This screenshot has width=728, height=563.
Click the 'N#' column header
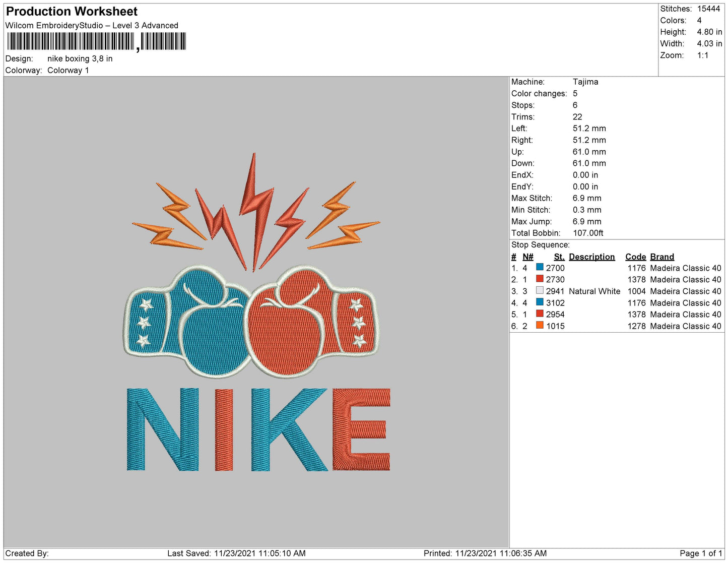[527, 257]
